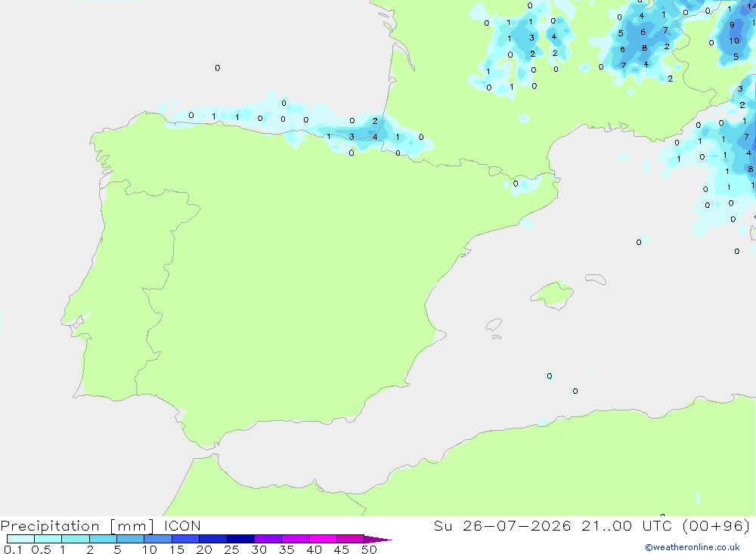Pick the 30–35 mm violet legend swatch

point(268,539)
